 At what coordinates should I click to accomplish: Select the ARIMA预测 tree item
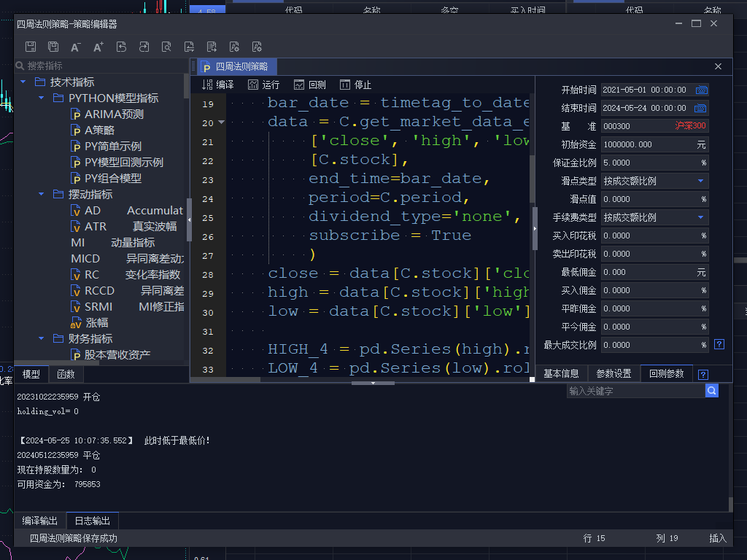[107, 114]
